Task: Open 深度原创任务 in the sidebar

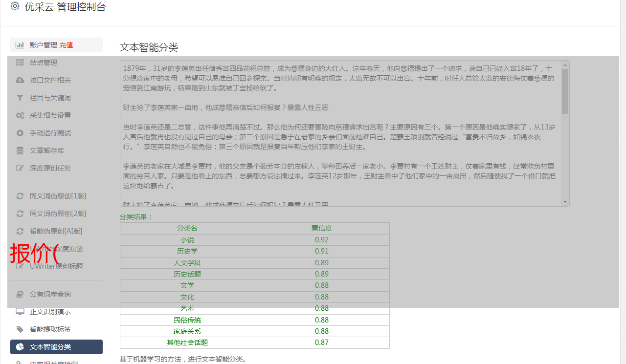Action: [50, 168]
